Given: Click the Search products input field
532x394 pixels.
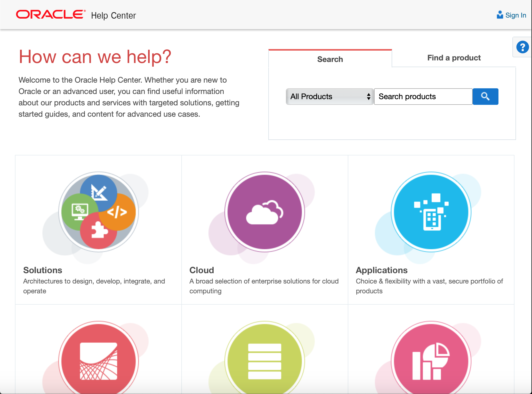Looking at the screenshot, I should coord(423,97).
